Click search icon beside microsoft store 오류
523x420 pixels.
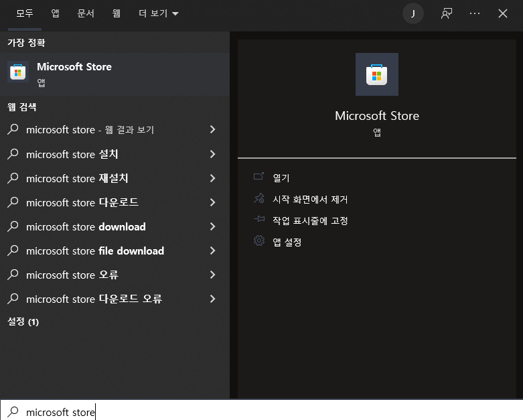(13, 274)
